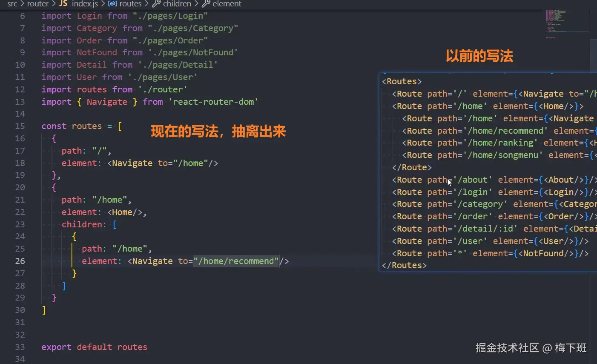
Task: Click the "/home/recommend" string on line 26
Action: 236,261
